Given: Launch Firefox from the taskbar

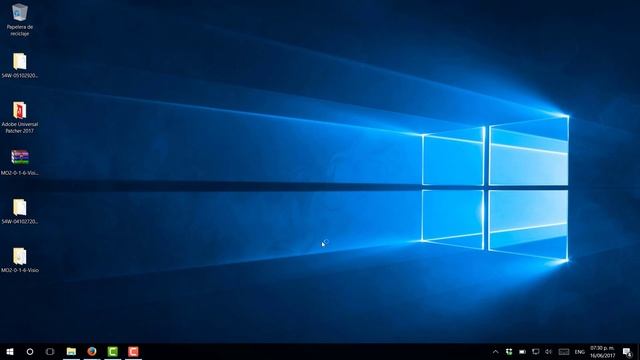Looking at the screenshot, I should tap(92, 351).
